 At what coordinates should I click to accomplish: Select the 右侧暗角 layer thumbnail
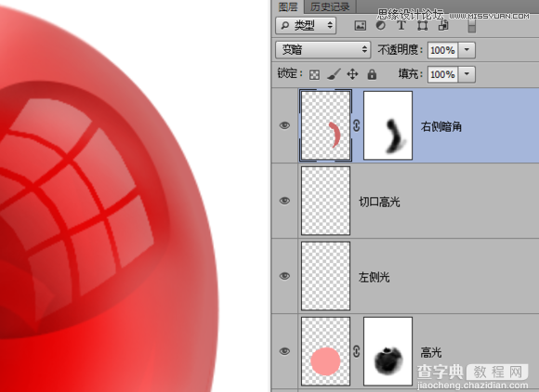click(x=325, y=125)
